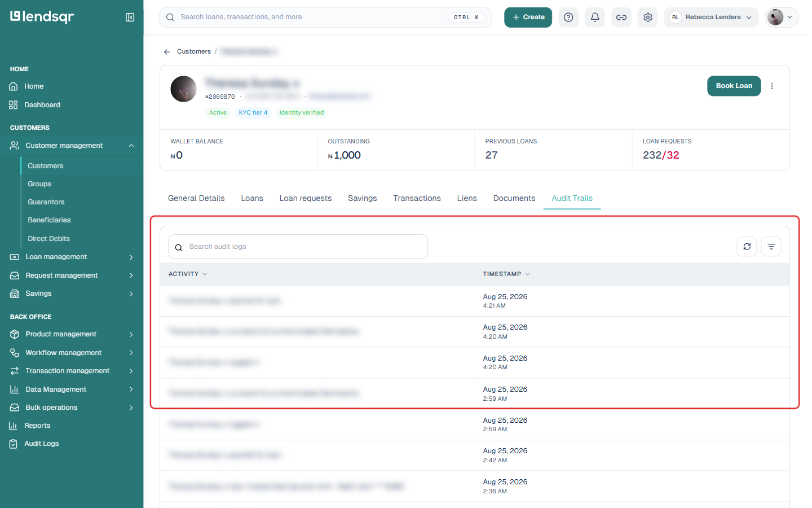Expand the Product management chevron
812x508 pixels.
click(131, 335)
